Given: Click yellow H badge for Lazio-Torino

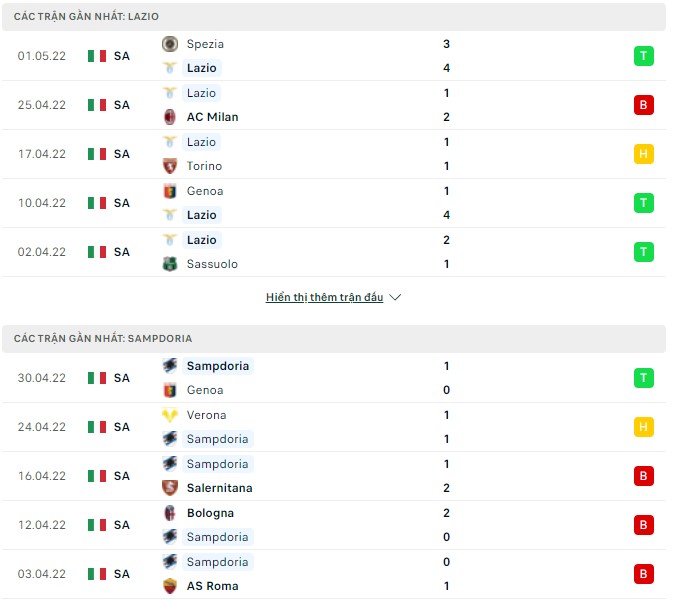Looking at the screenshot, I should [x=643, y=154].
